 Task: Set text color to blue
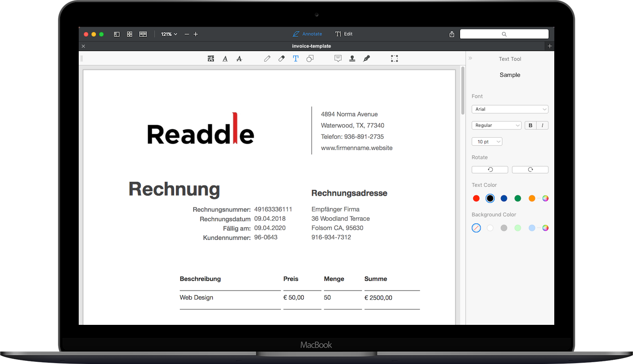[504, 198]
